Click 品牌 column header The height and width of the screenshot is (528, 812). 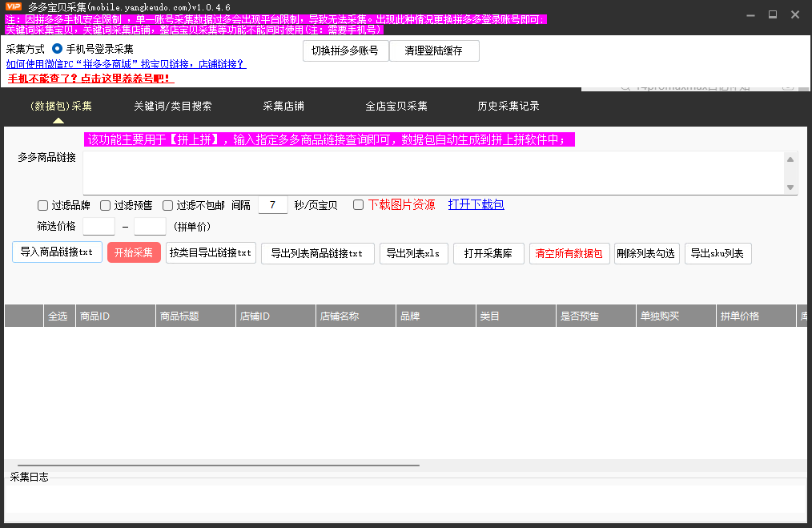click(436, 316)
